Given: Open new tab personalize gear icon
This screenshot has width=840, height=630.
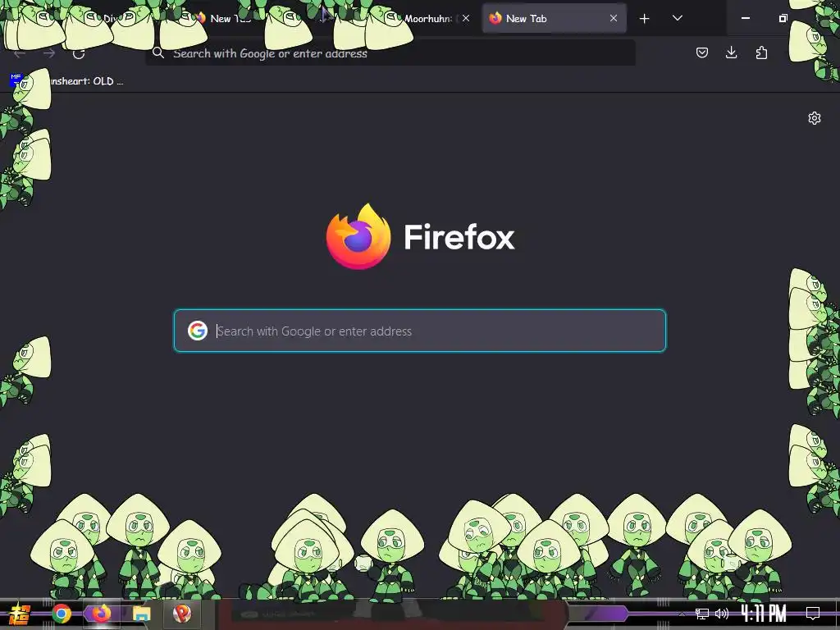Looking at the screenshot, I should pyautogui.click(x=815, y=118).
